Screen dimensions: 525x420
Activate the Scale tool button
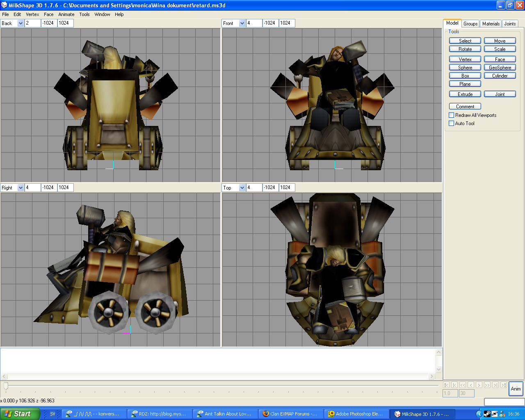coord(500,49)
